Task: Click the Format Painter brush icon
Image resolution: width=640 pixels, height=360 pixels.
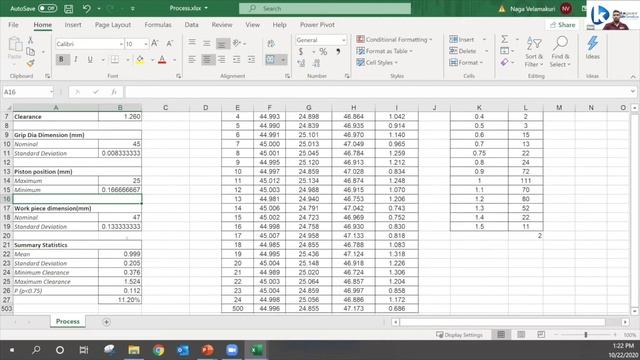Action: click(x=31, y=63)
